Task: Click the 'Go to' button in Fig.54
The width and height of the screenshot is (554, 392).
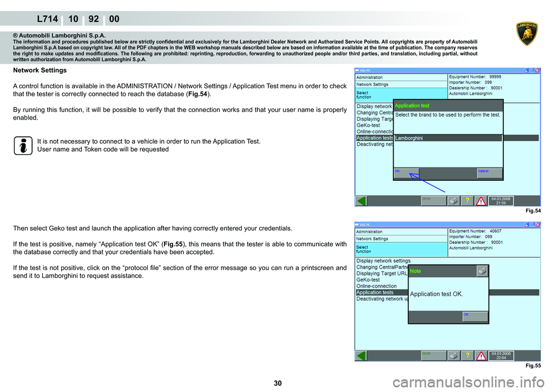Action: 433,201
